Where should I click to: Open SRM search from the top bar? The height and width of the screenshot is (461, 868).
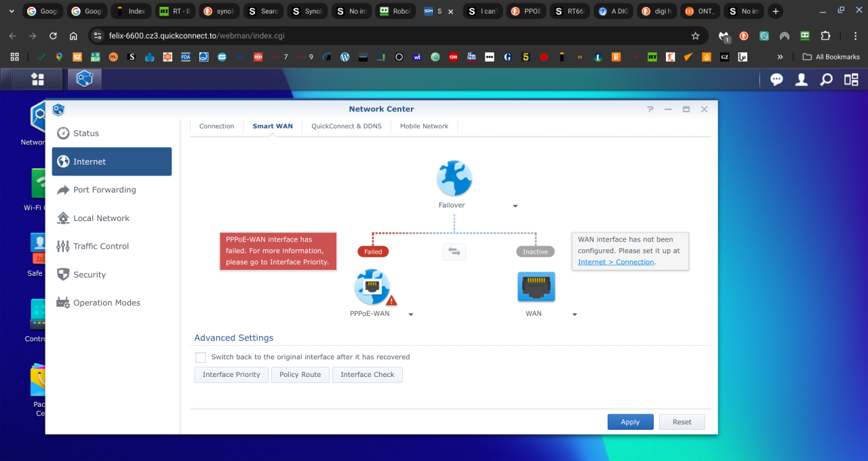826,79
